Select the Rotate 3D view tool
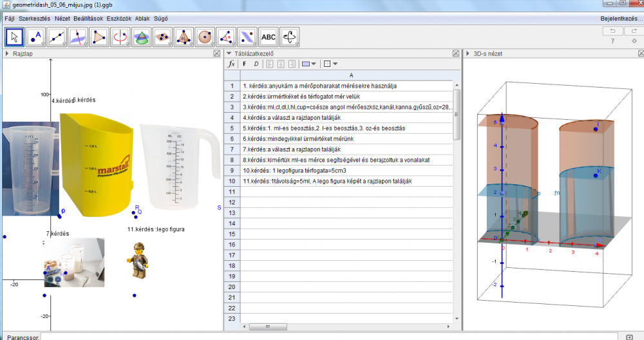644x340 pixels. click(x=290, y=37)
